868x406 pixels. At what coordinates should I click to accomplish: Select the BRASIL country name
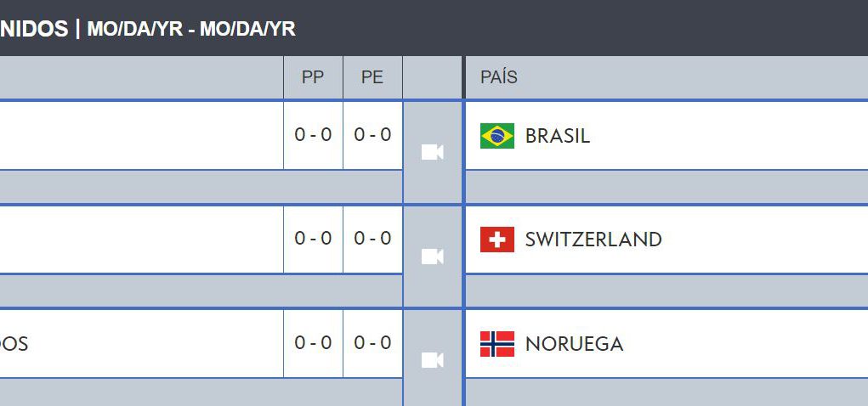click(558, 136)
